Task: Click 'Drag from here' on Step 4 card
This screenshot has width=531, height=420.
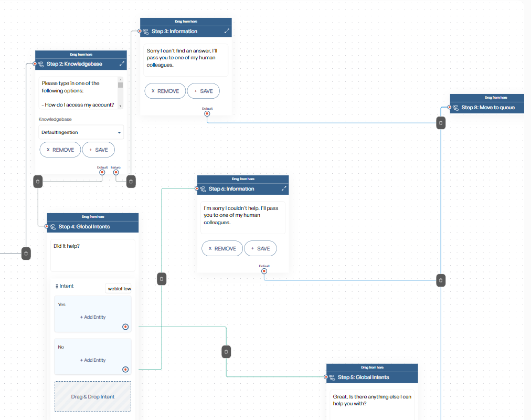Action: click(x=93, y=217)
